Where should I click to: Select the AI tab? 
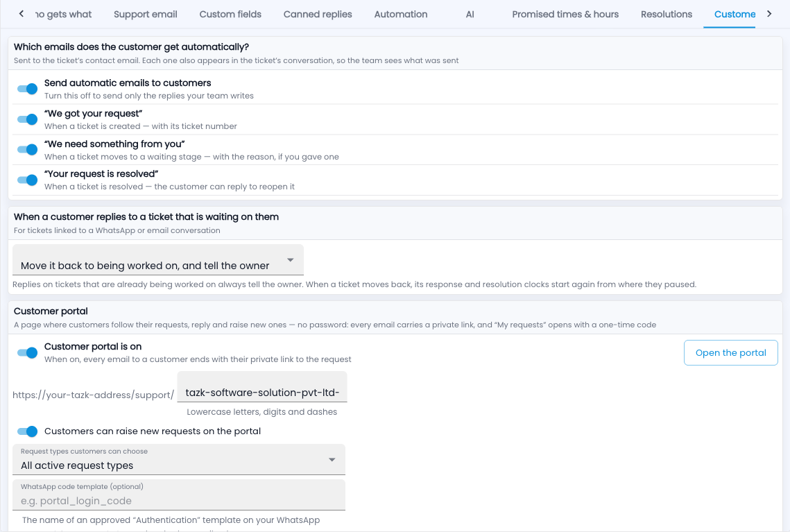click(x=470, y=14)
